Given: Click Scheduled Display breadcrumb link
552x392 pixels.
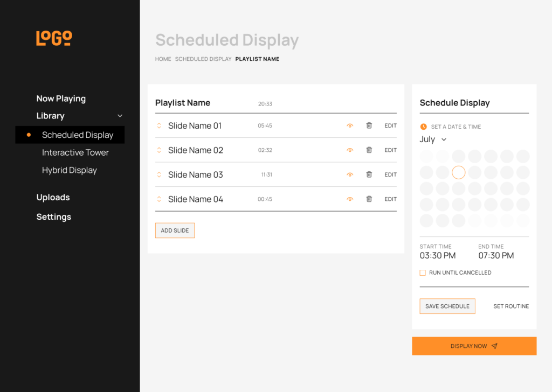Looking at the screenshot, I should [x=203, y=59].
